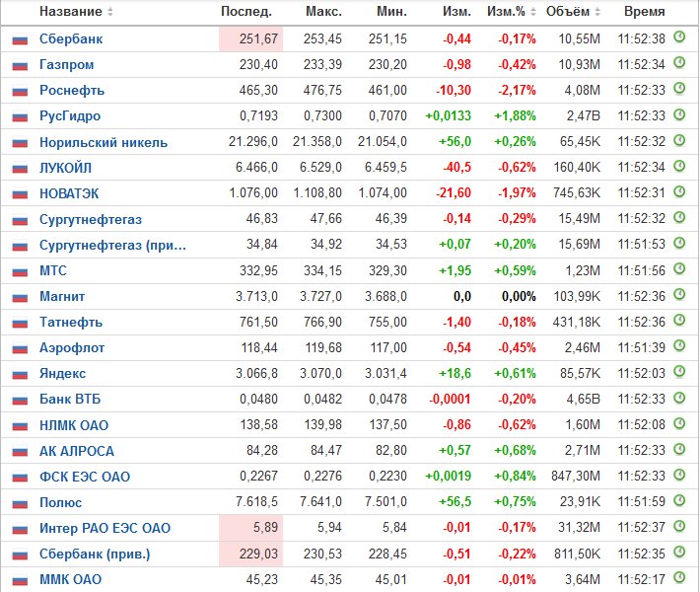Open the ФСК ЕЭС ОАО stock link
Screen dimensions: 700x592
[85, 477]
